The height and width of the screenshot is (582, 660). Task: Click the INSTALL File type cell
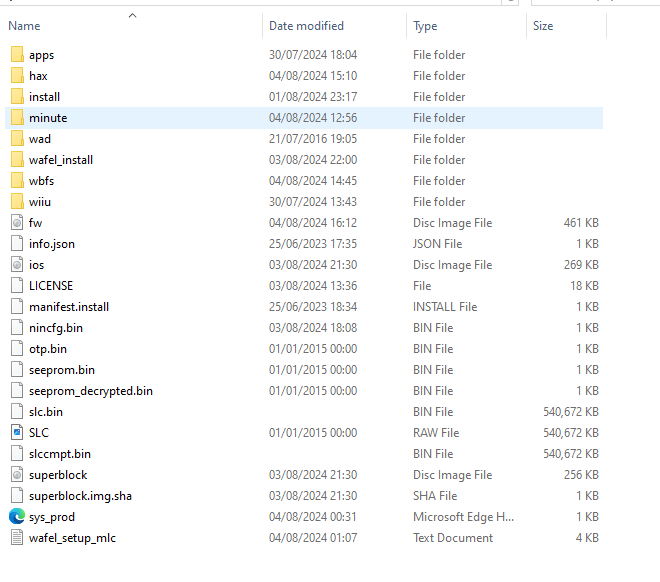(445, 307)
